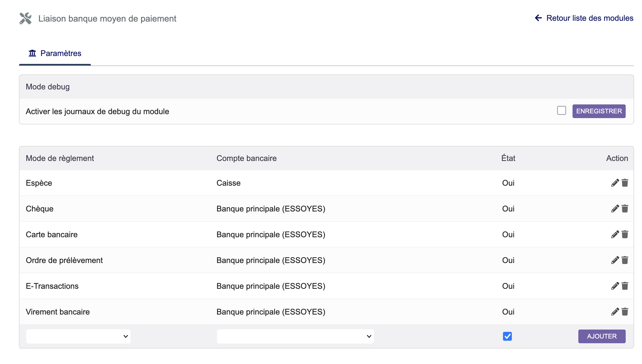Click the Mode de règlement column header
Image resolution: width=642 pixels, height=364 pixels.
pos(60,158)
